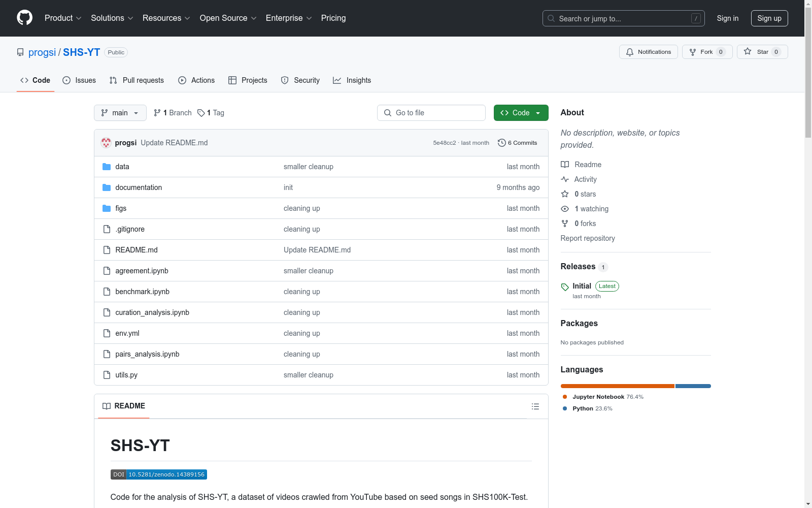
Task: Expand the Product menu
Action: (x=63, y=18)
